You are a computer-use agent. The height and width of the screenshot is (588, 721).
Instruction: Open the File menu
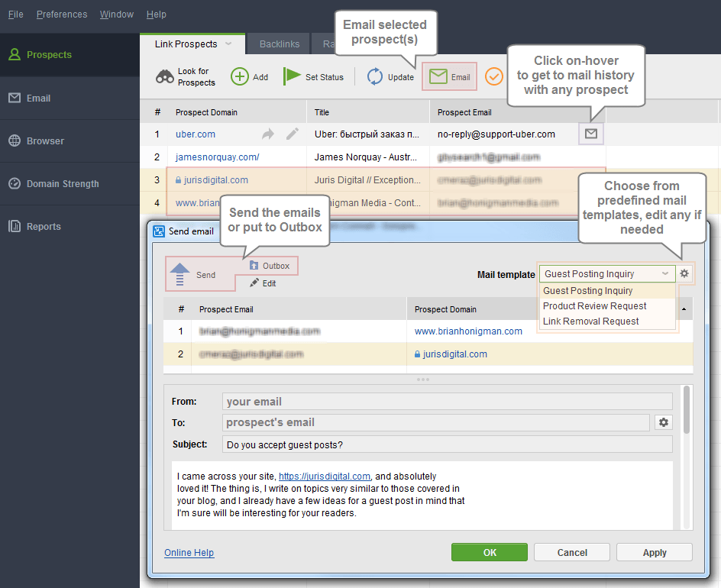coord(15,15)
